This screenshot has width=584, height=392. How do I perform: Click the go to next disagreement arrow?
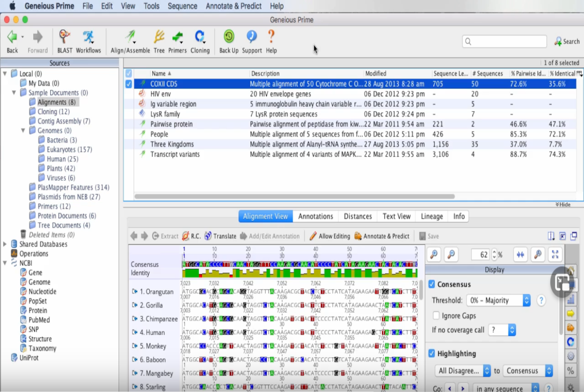(x=463, y=388)
